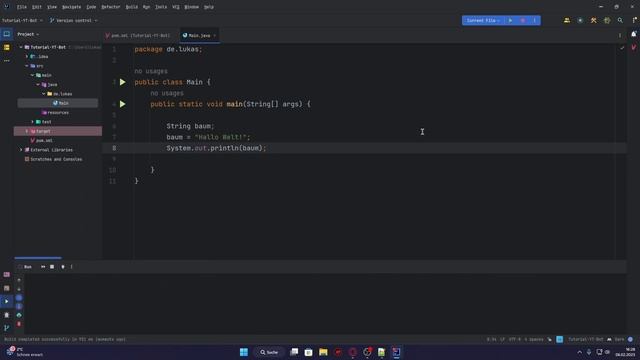Image resolution: width=640 pixels, height=360 pixels.
Task: Click the Debug bug icon in top toolbar
Action: (522, 20)
